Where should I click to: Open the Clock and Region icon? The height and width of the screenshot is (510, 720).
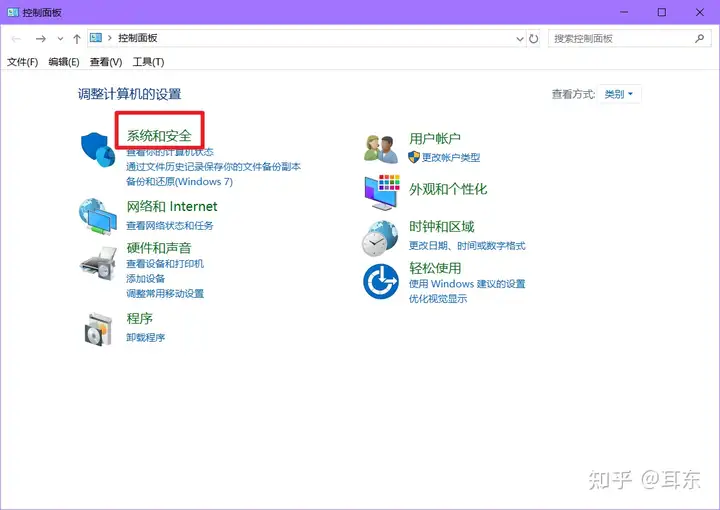click(x=380, y=238)
